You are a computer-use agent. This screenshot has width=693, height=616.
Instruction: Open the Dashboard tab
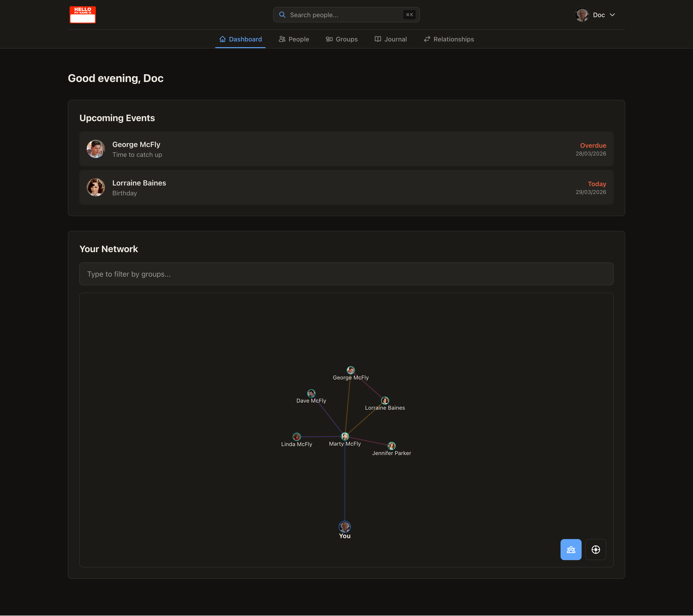click(240, 39)
